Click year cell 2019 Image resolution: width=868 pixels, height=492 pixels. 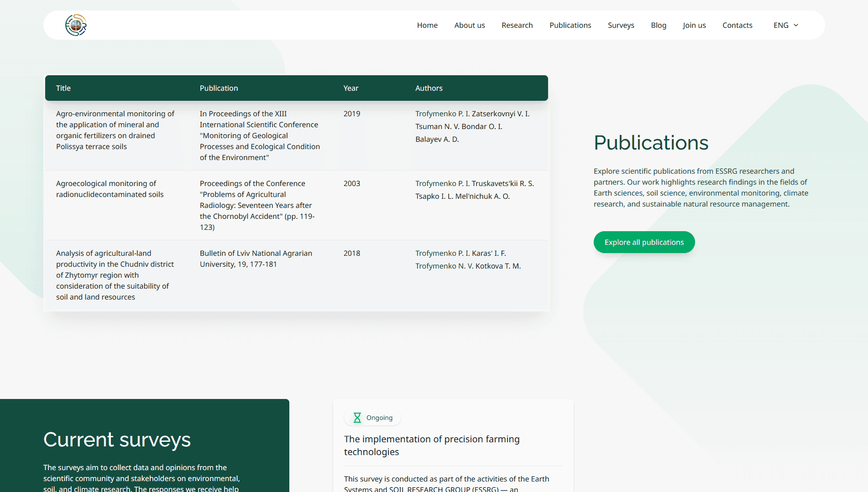tap(352, 114)
